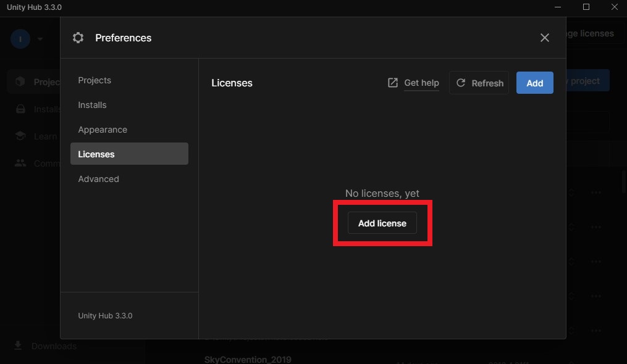Viewport: 627px width, 364px height.
Task: Expand the account dropdown arrow next to avatar
Action: pos(40,39)
